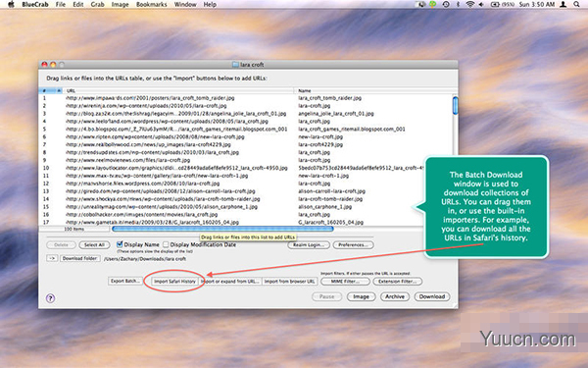This screenshot has height=368, width=588.
Task: Click the 100 items count label
Action: pos(73,229)
